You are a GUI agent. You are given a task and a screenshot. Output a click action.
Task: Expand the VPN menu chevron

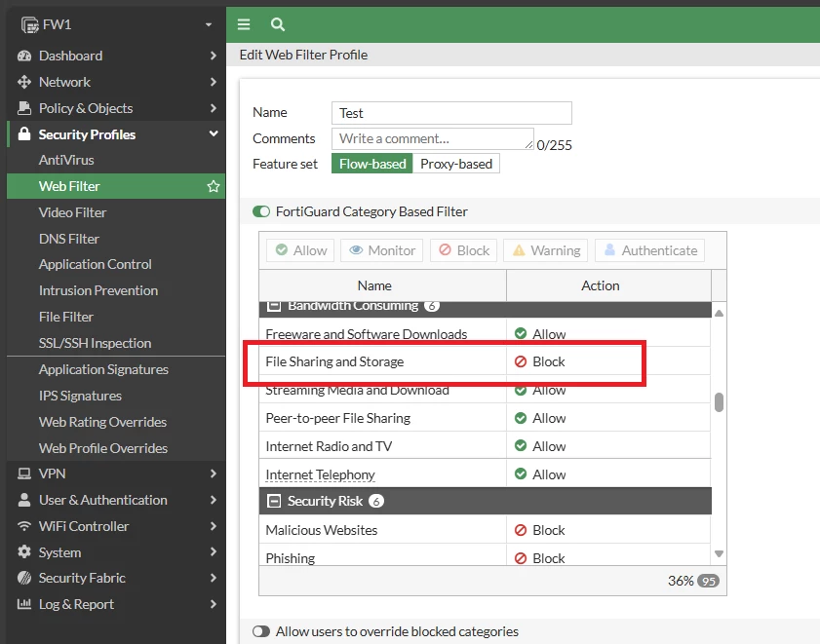click(213, 474)
